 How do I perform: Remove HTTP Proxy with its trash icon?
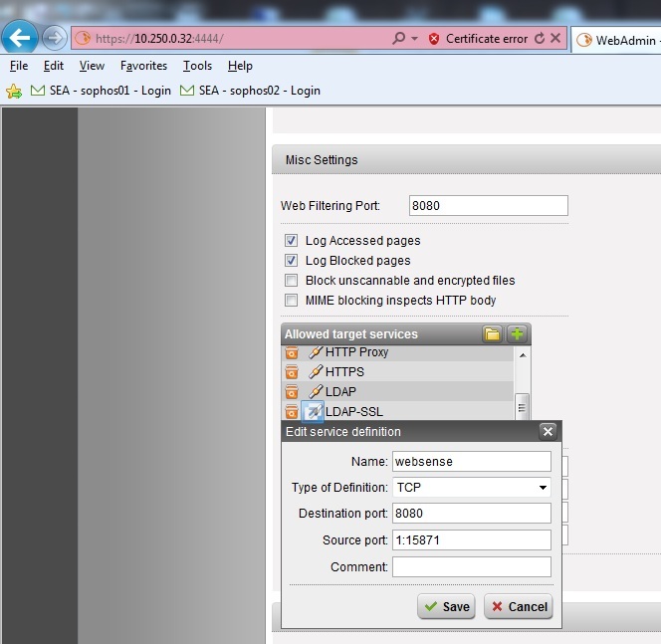tap(292, 352)
